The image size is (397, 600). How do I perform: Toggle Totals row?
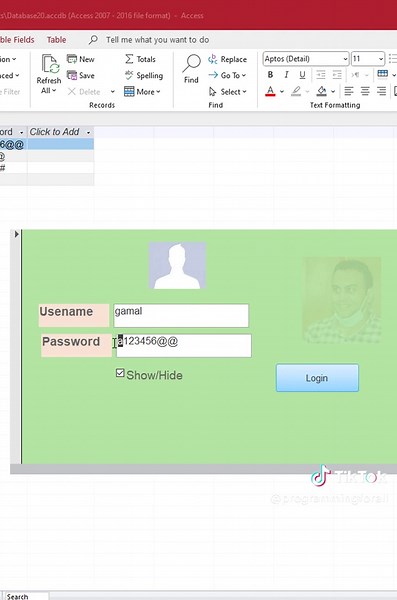[140, 59]
